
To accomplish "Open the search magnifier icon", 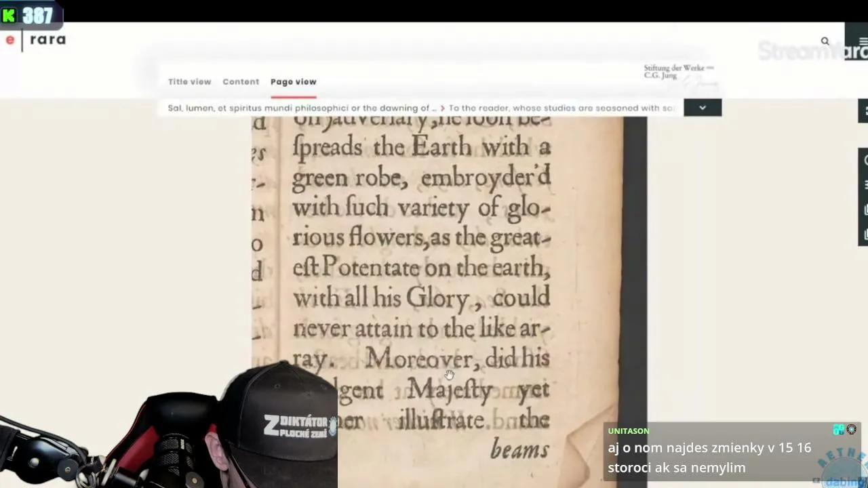I will [825, 41].
